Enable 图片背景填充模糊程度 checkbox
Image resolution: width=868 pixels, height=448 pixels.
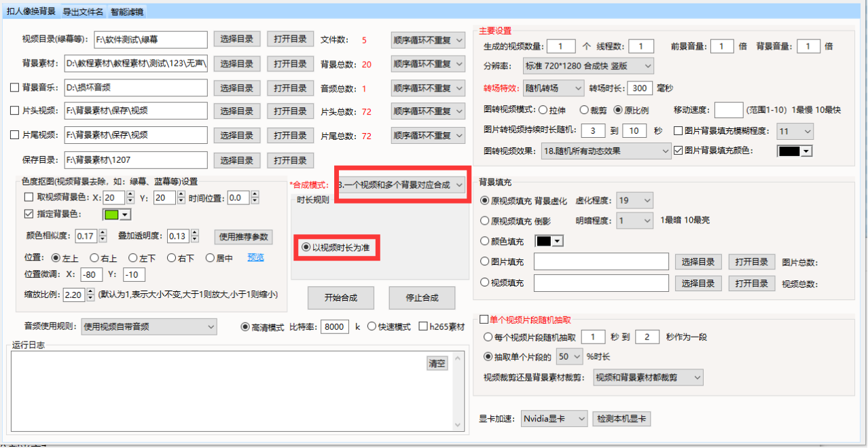coord(678,131)
